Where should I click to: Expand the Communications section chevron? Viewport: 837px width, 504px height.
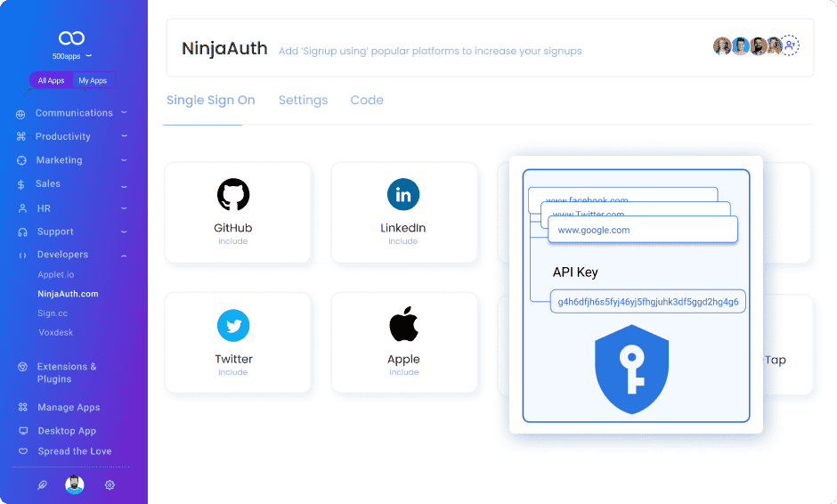pos(124,113)
